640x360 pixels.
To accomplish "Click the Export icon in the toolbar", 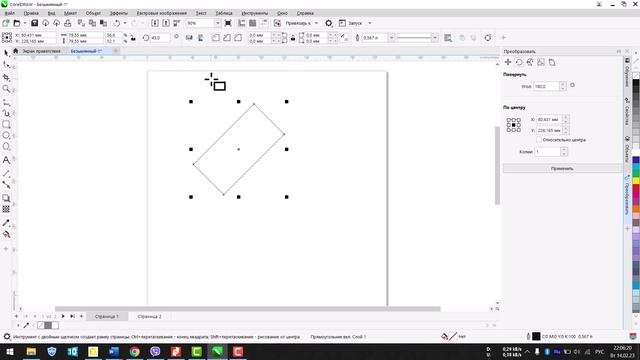I will [x=166, y=23].
